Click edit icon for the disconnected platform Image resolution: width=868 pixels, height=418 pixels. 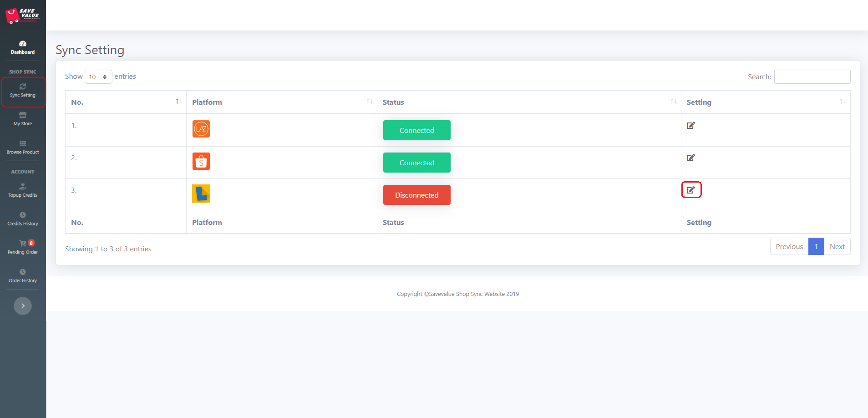coord(691,190)
